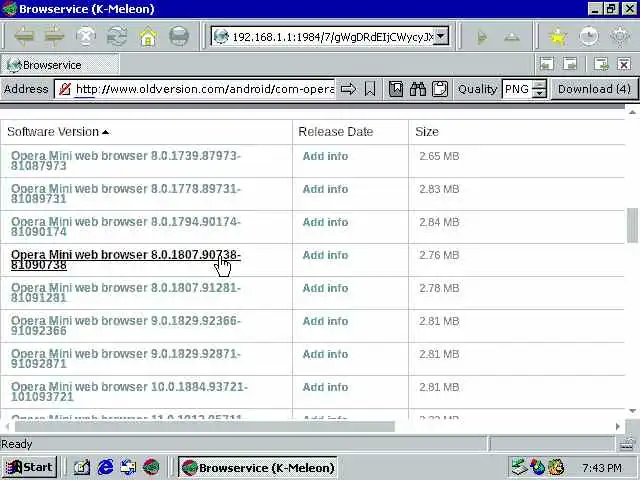This screenshot has width=640, height=480.
Task: Click Add info for version 8.0.1807.90738
Action: (325, 256)
